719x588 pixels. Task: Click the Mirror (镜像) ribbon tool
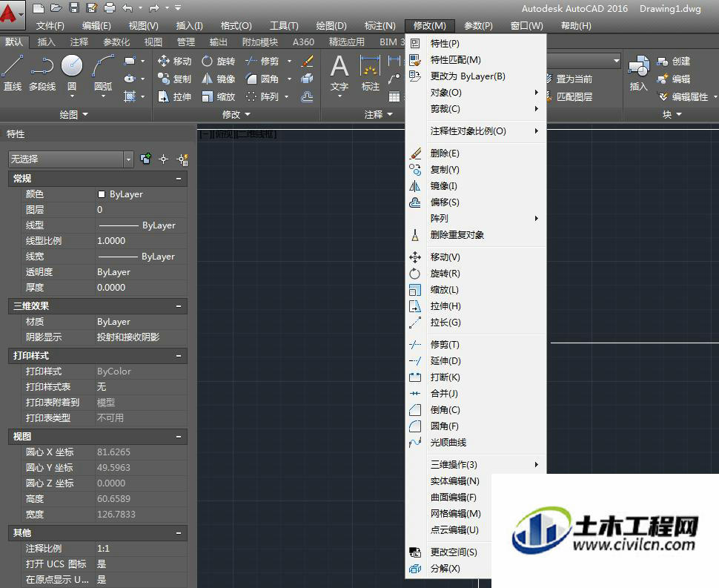[218, 79]
